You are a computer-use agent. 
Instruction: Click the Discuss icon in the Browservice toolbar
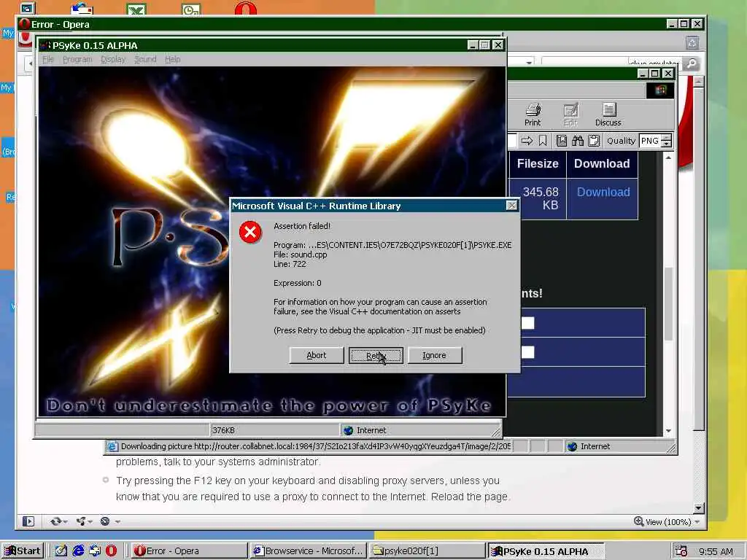[x=608, y=114]
